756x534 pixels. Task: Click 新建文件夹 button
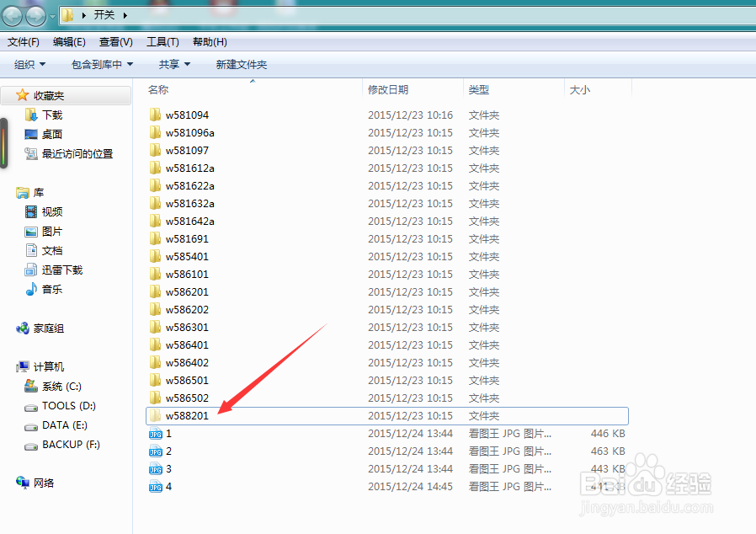point(241,65)
